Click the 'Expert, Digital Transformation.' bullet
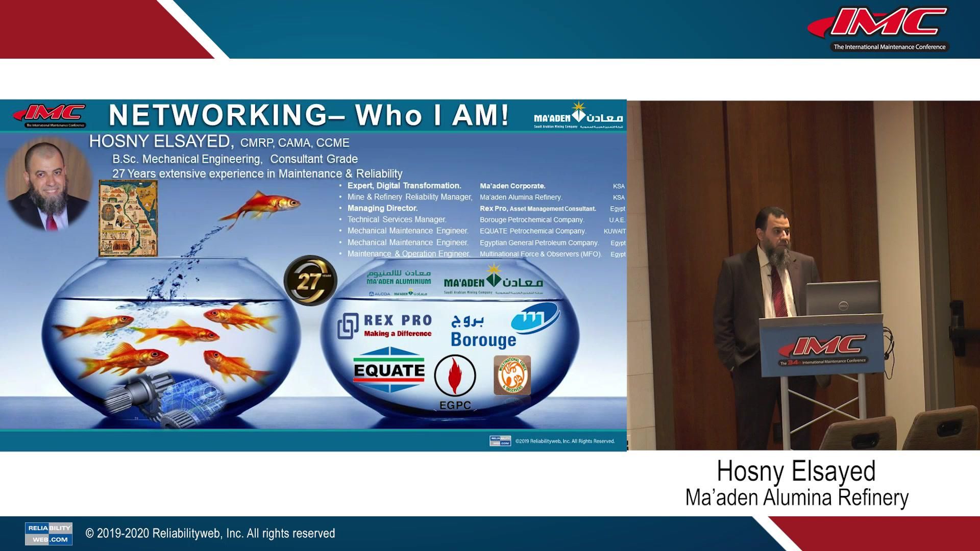 [404, 186]
